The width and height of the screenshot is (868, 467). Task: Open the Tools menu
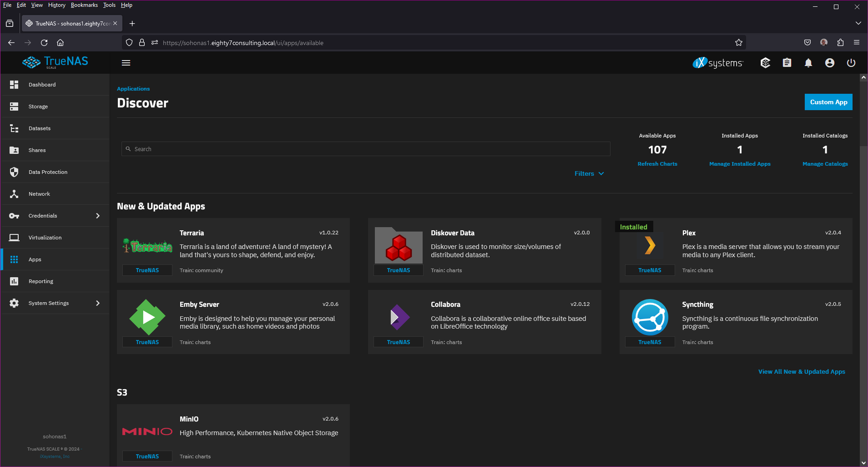tap(109, 5)
